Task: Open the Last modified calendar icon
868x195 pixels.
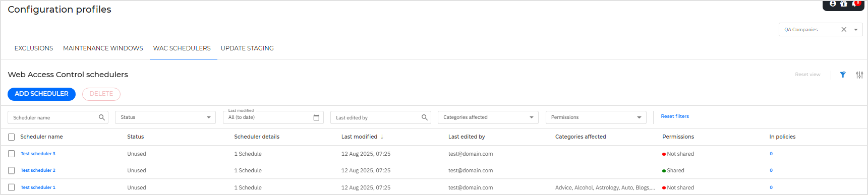Action: coord(316,117)
